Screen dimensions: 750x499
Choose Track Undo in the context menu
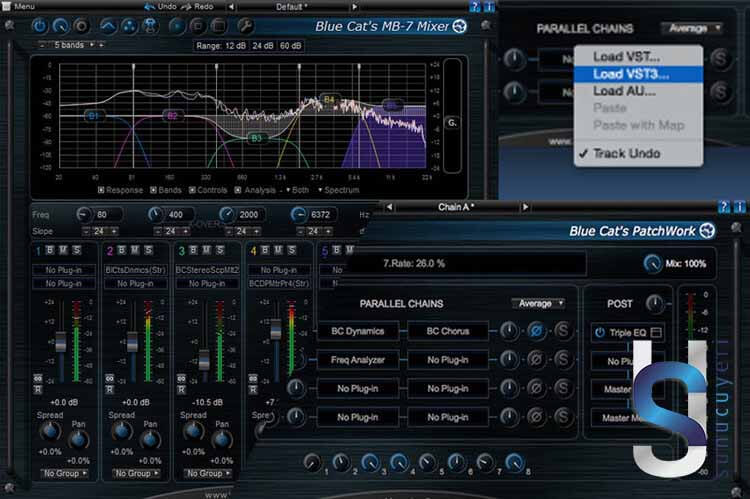[625, 153]
